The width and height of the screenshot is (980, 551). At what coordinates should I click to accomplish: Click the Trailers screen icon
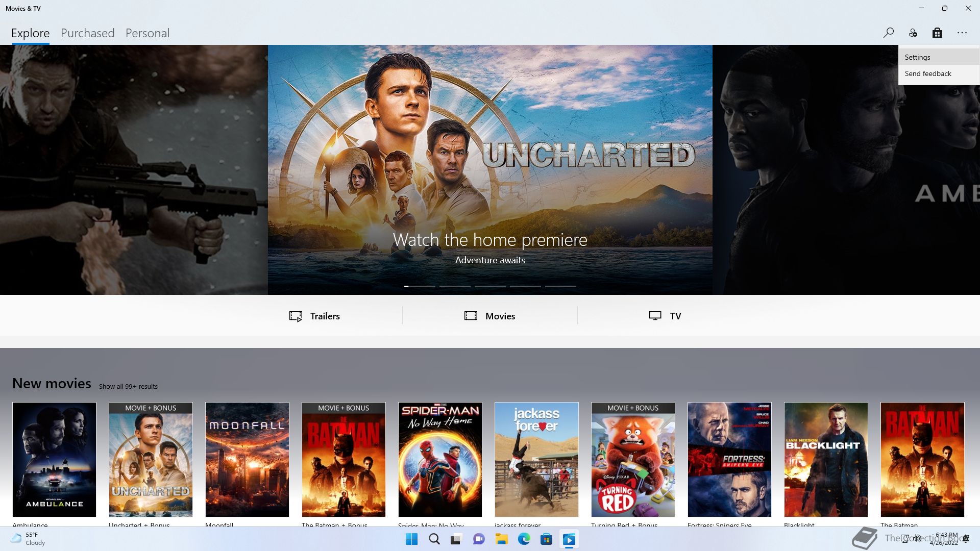coord(296,316)
